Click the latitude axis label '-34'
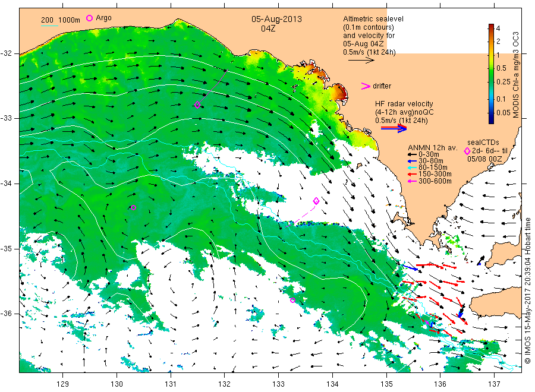Image resolution: width=535 pixels, height=392 pixels. [7, 184]
